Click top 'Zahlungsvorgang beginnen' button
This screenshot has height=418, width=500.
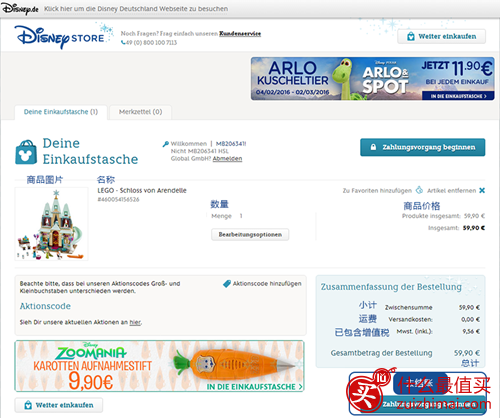point(423,147)
